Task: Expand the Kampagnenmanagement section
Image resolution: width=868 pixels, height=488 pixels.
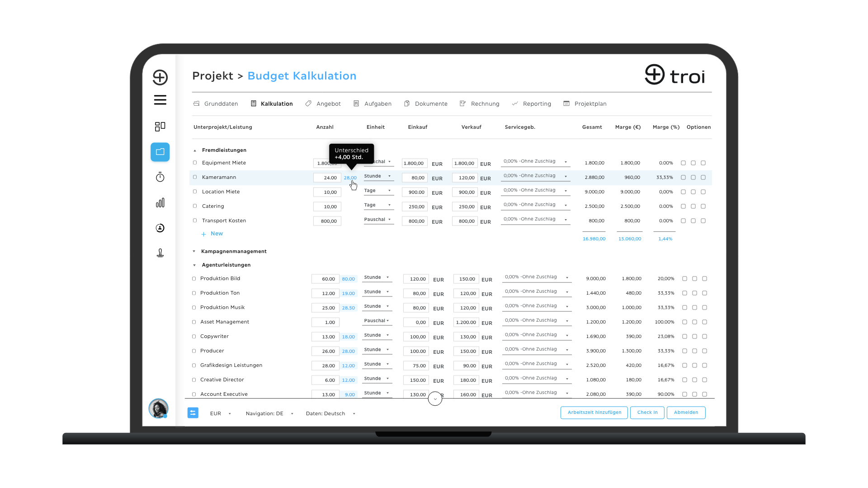Action: (194, 251)
